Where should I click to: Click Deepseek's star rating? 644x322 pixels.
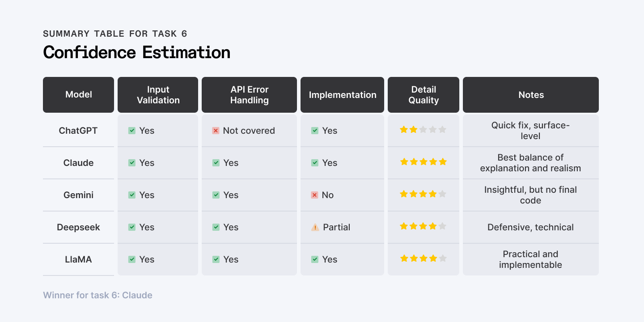click(x=423, y=226)
